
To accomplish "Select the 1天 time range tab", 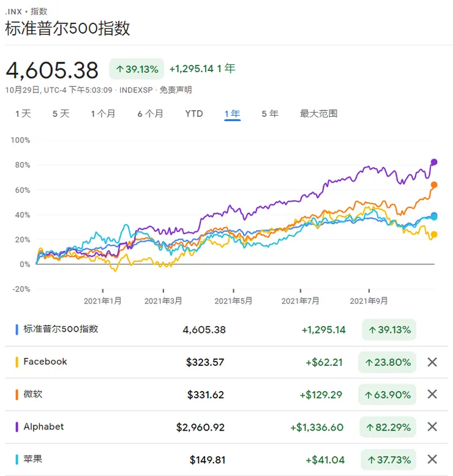I will (23, 114).
